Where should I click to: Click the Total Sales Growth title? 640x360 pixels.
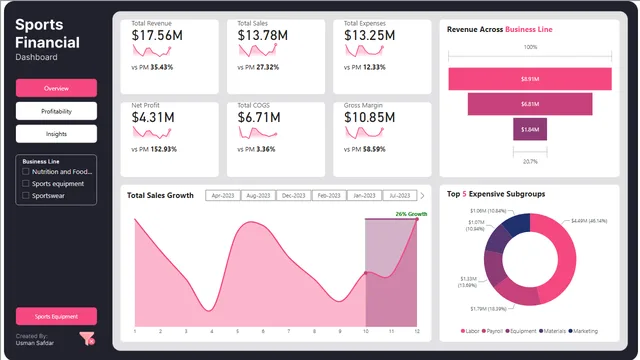click(160, 196)
